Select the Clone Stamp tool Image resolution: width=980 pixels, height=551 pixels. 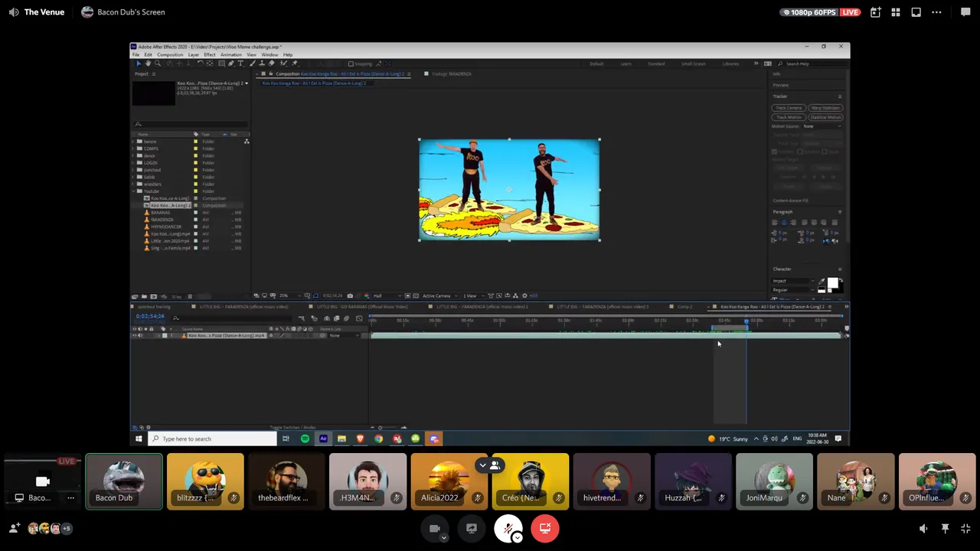(262, 64)
